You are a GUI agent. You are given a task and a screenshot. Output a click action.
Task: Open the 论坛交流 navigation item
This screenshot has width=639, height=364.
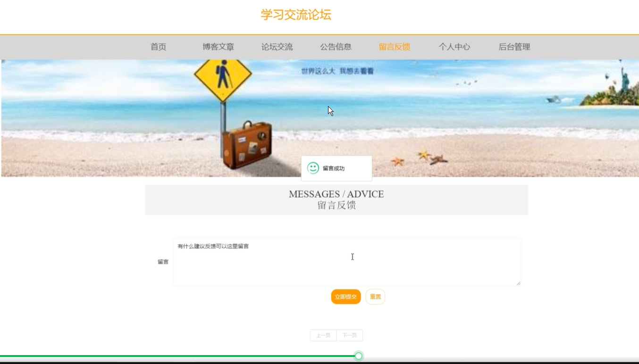click(x=277, y=47)
